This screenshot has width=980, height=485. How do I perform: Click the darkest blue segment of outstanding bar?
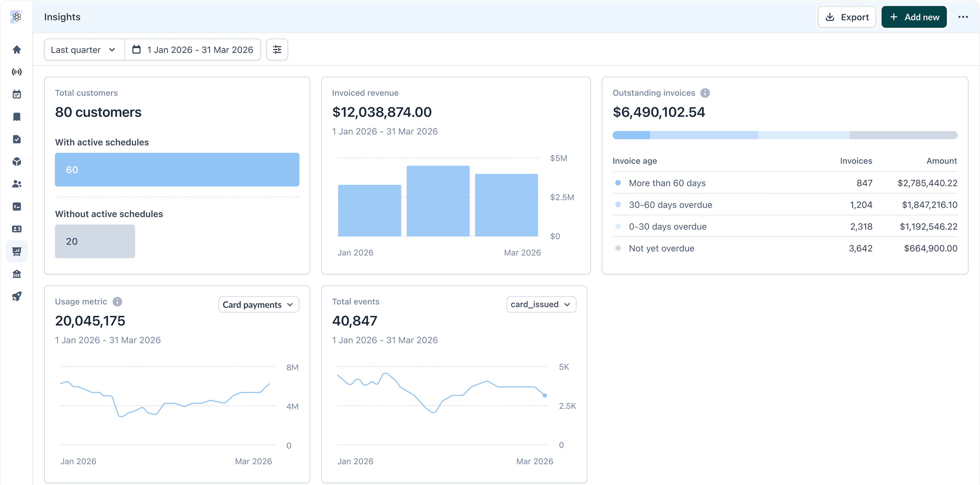(x=631, y=135)
